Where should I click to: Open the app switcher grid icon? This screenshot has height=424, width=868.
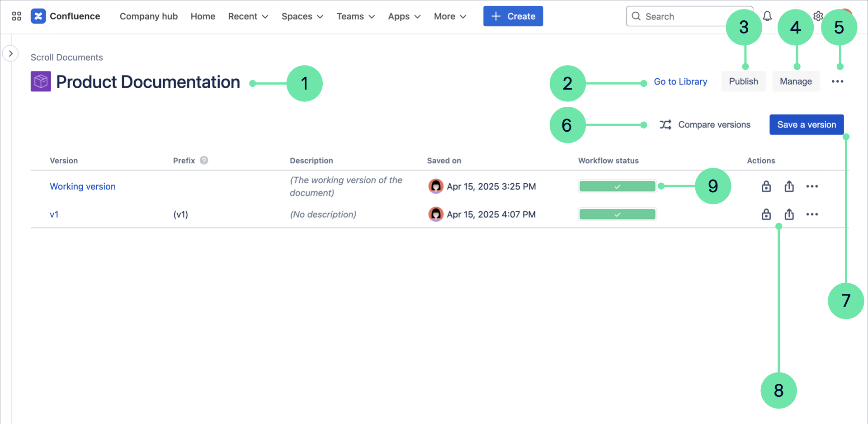click(x=17, y=16)
